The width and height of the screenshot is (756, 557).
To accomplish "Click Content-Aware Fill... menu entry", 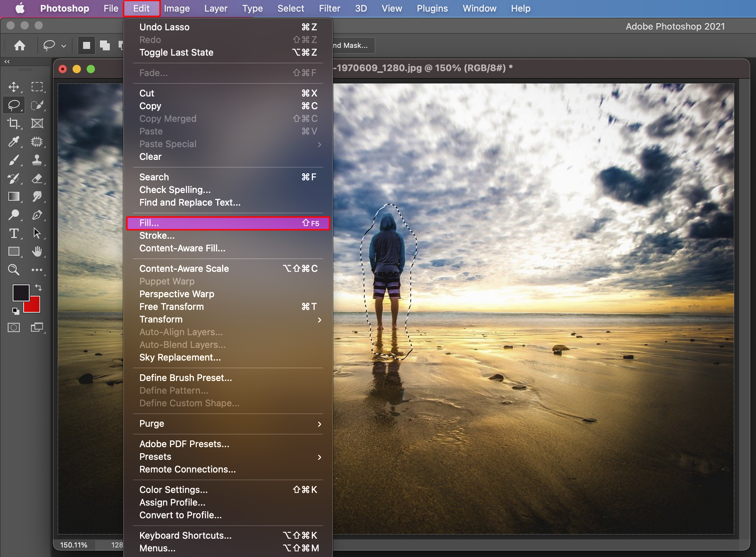I will (182, 249).
